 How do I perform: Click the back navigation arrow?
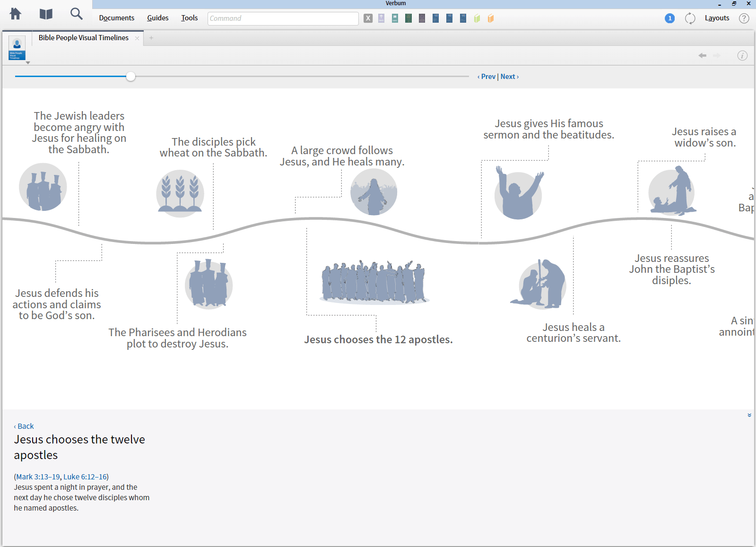702,56
